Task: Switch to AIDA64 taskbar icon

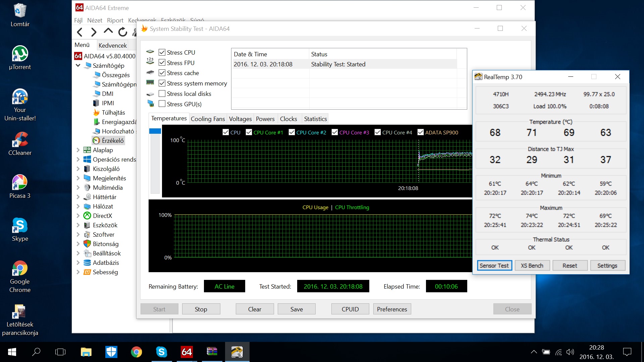Action: (187, 352)
